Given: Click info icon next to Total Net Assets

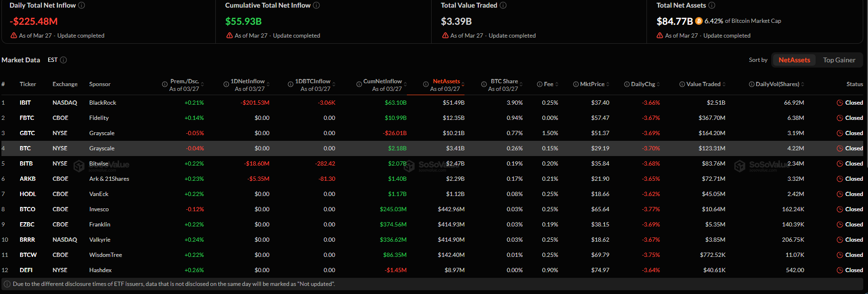Looking at the screenshot, I should (712, 5).
